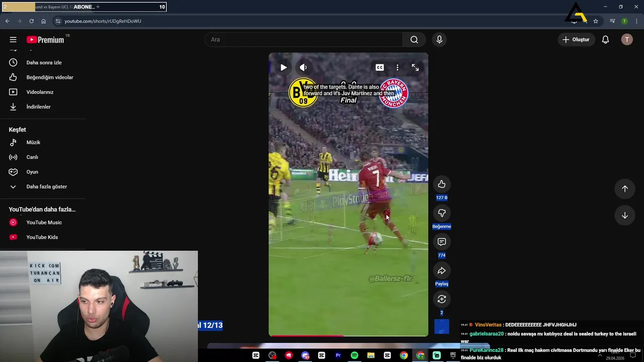
Task: Toggle closed captions on the Short
Action: coord(380,67)
